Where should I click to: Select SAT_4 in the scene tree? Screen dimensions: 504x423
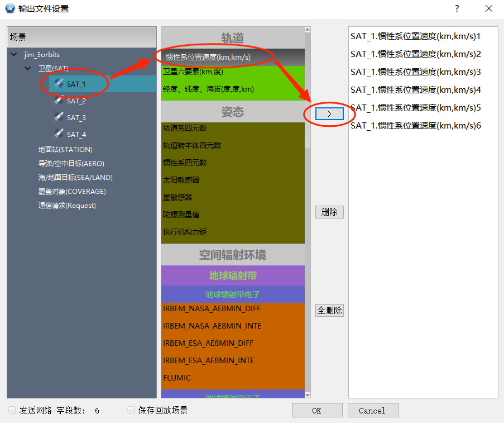point(76,134)
